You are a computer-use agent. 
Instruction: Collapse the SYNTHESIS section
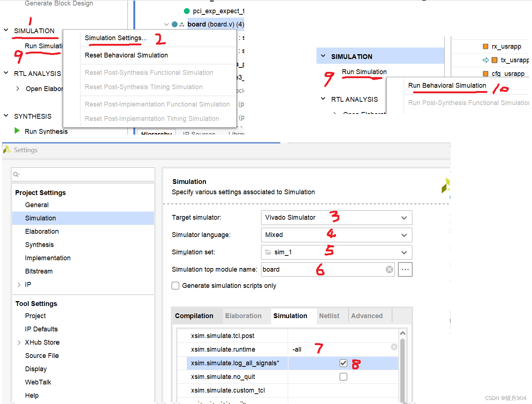[x=6, y=116]
